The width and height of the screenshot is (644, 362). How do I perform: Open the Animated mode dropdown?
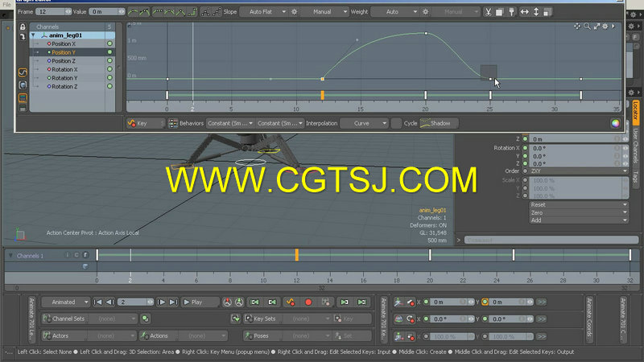(x=66, y=302)
